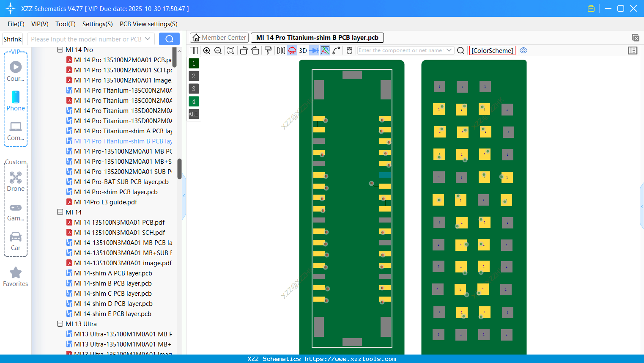The image size is (644, 363).
Task: Toggle the split screen view mode
Action: [194, 50]
